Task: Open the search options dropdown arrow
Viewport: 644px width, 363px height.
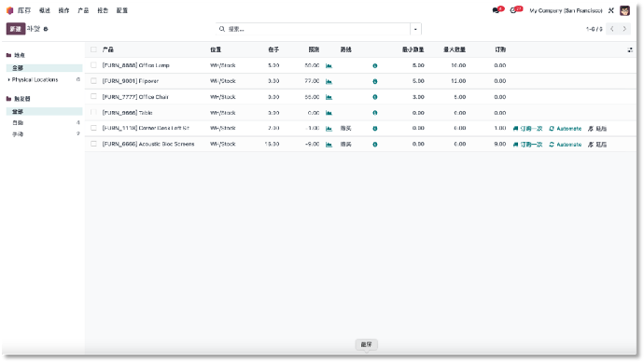Action: (415, 29)
